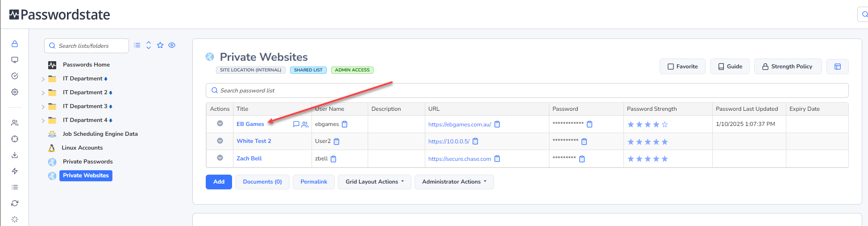Copy the EB Games password to clipboard
The width and height of the screenshot is (868, 226).
590,124
